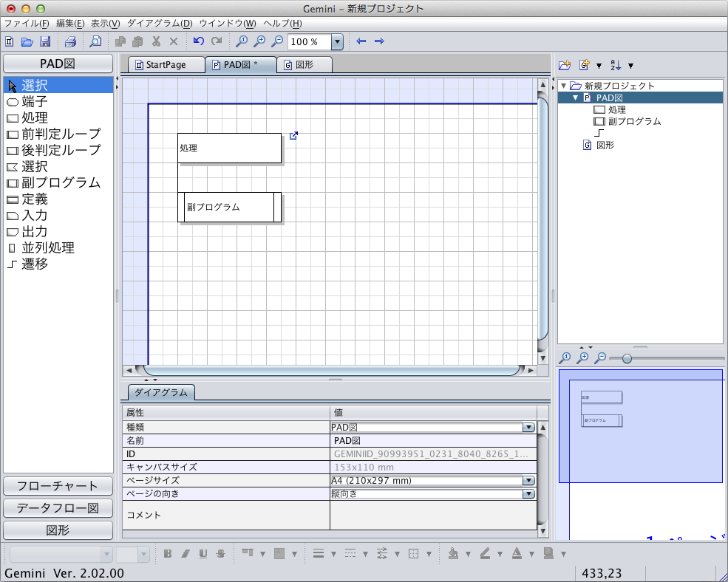The width and height of the screenshot is (728, 582).
Task: Open print preview from the toolbar
Action: 95,42
